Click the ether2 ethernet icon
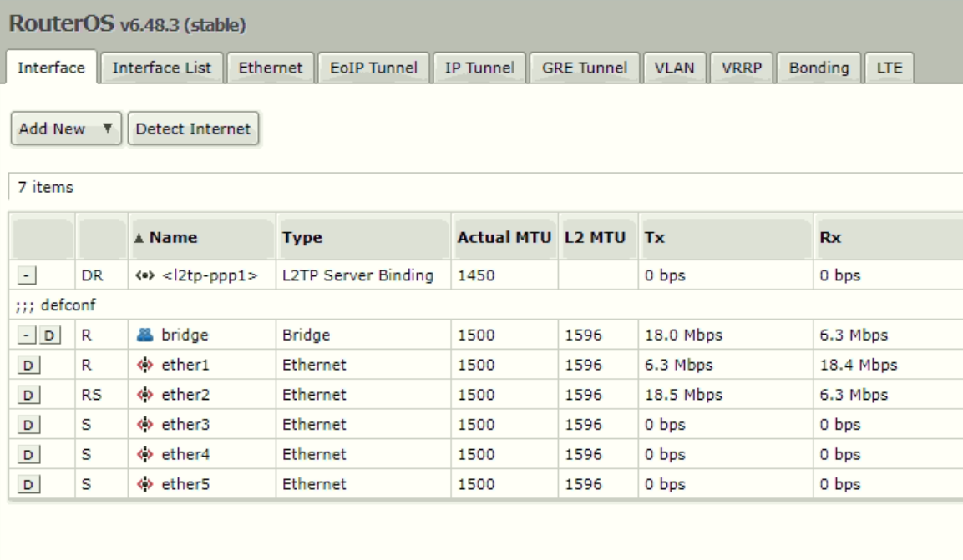Viewport: 963px width, 560px height. [145, 395]
